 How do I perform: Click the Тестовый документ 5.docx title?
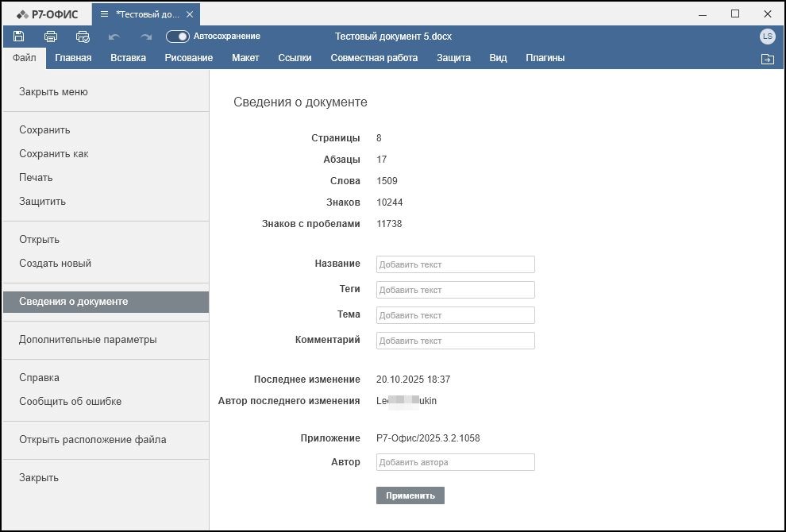point(393,37)
